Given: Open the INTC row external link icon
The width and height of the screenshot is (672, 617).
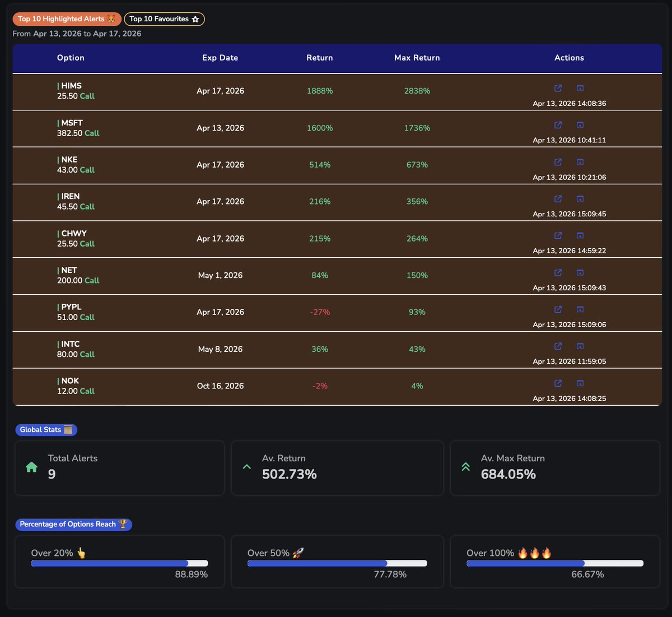Looking at the screenshot, I should [558, 346].
